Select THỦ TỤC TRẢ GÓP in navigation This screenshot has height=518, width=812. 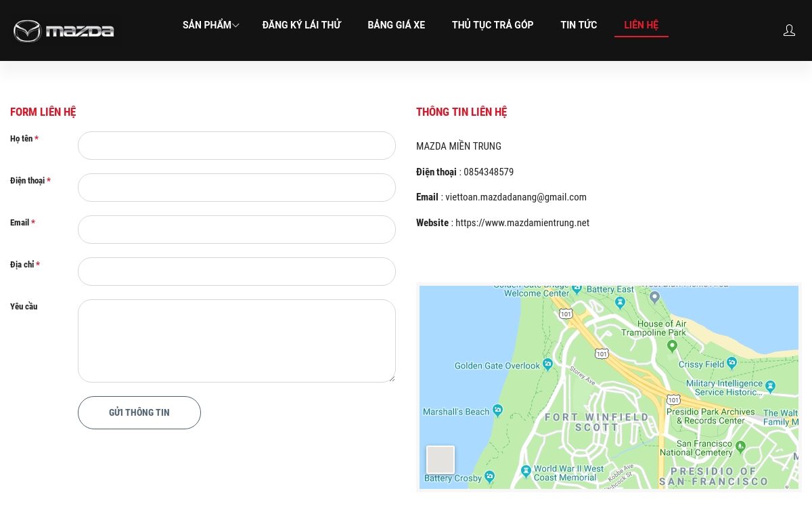click(x=493, y=25)
